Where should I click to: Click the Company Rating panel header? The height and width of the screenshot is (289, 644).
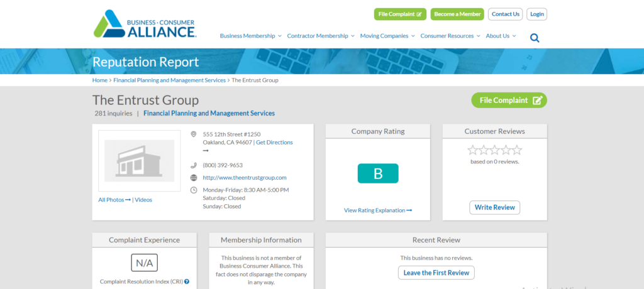point(378,131)
